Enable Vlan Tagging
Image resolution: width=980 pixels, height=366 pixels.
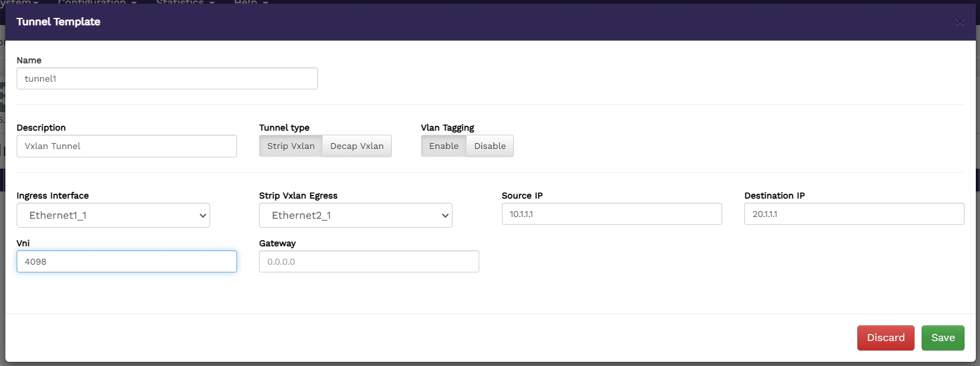tap(444, 146)
